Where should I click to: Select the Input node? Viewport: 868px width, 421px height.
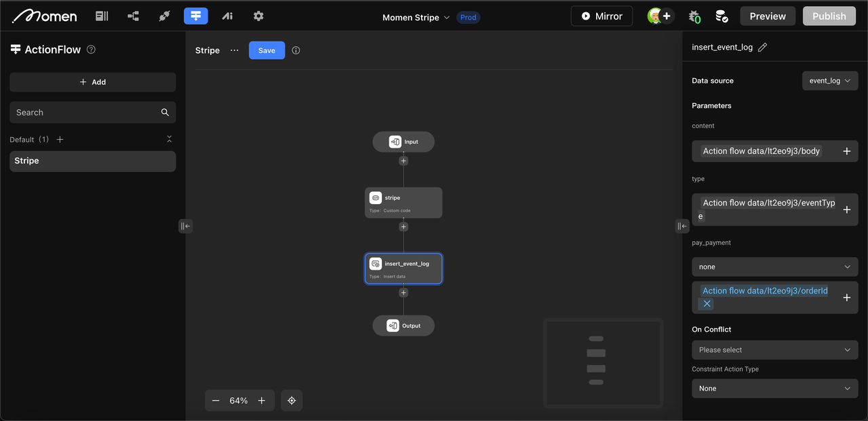[403, 142]
